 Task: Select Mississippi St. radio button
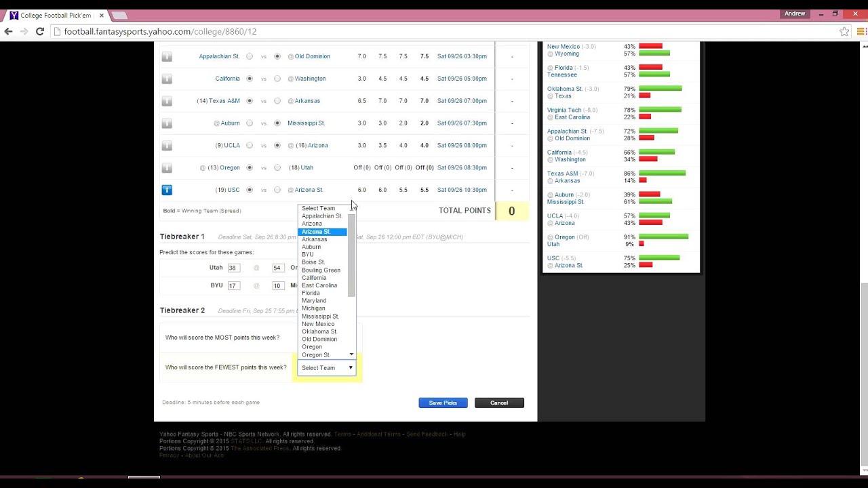pos(277,123)
